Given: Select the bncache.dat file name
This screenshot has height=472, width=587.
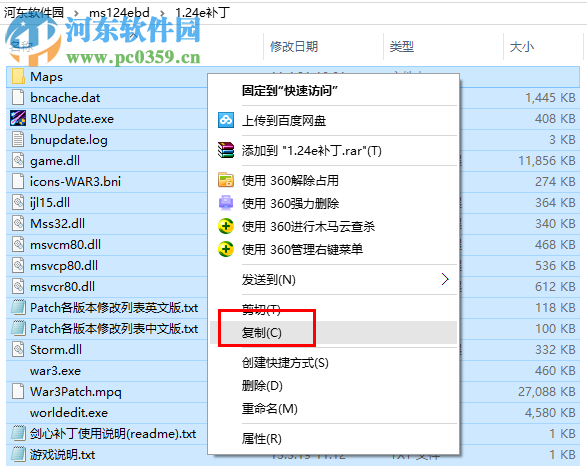Looking at the screenshot, I should pyautogui.click(x=65, y=98).
